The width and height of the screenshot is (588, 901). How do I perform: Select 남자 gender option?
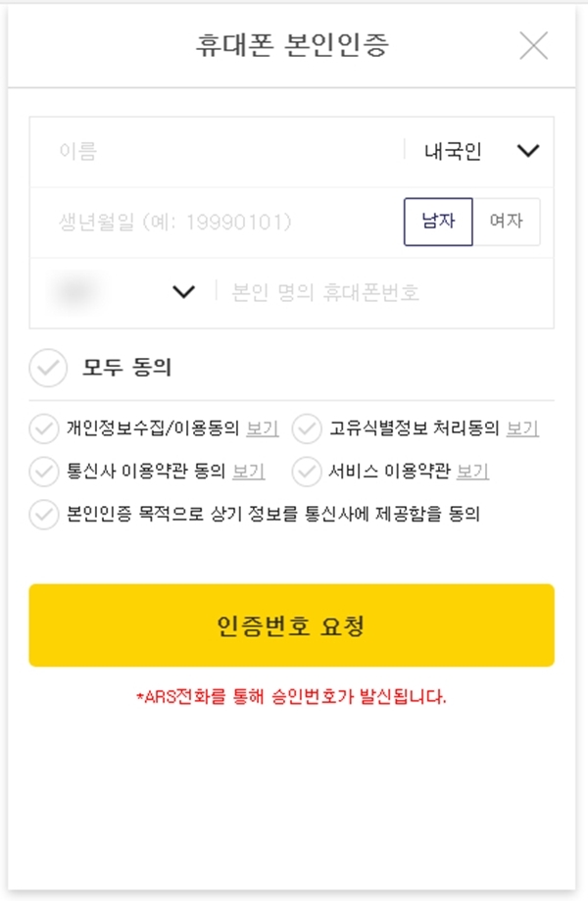[438, 222]
